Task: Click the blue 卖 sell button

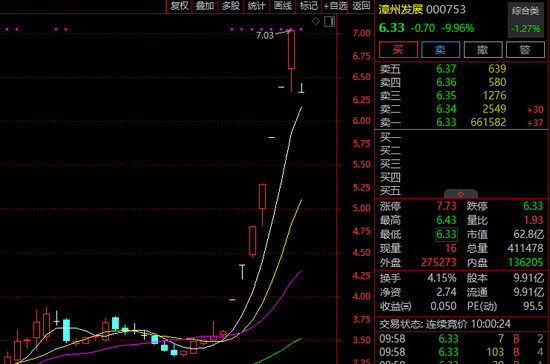Action: [x=441, y=49]
